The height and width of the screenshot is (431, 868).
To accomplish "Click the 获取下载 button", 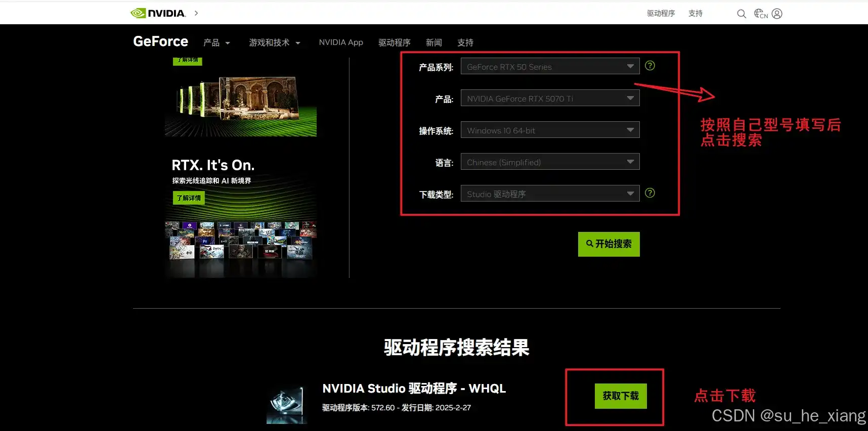I will click(621, 396).
